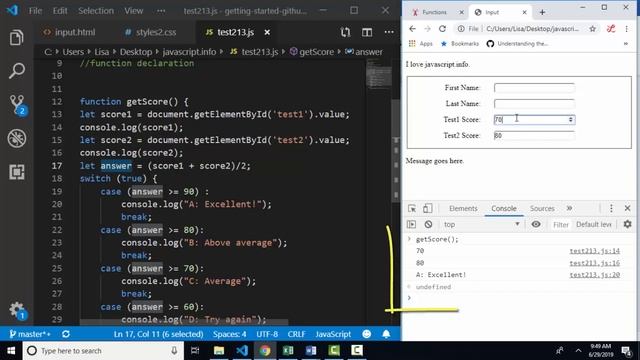Change line endings via CRLF
The image size is (640, 360).
pos(296,334)
